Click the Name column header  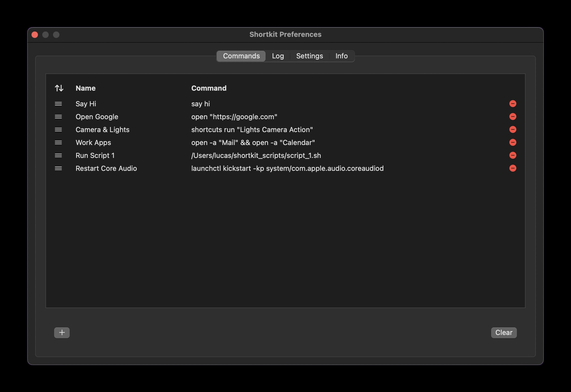(86, 88)
